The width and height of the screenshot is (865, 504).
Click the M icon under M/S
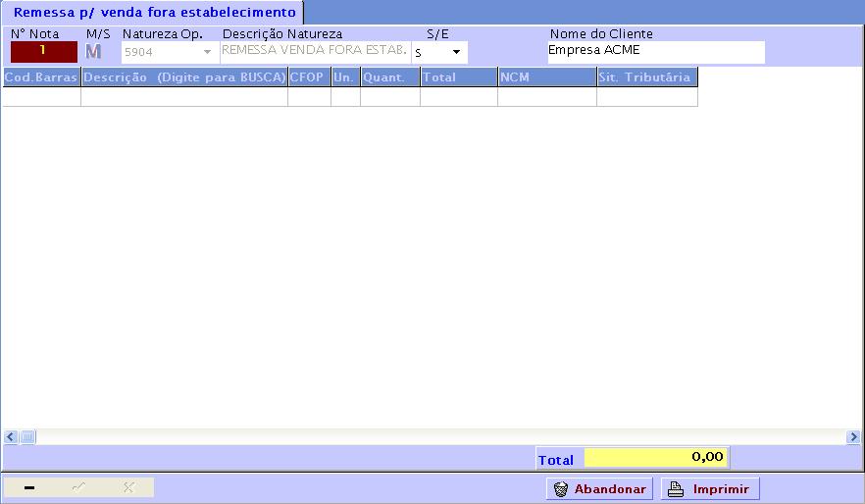94,51
